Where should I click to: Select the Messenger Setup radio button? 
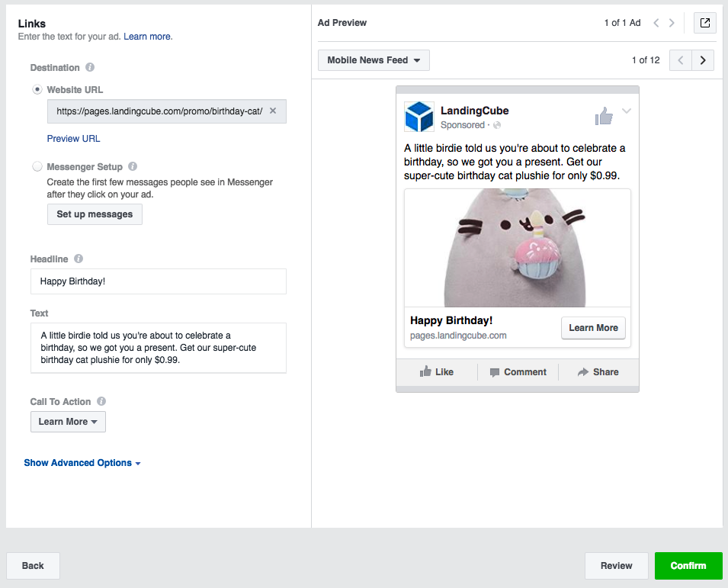[x=37, y=166]
